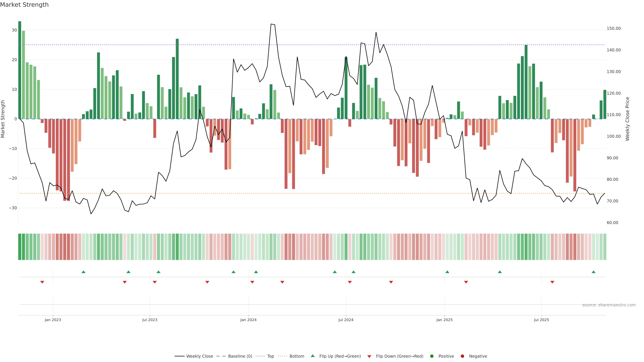Click Jul 2025 x-axis label
Image resolution: width=644 pixels, height=362 pixels.
[541, 320]
